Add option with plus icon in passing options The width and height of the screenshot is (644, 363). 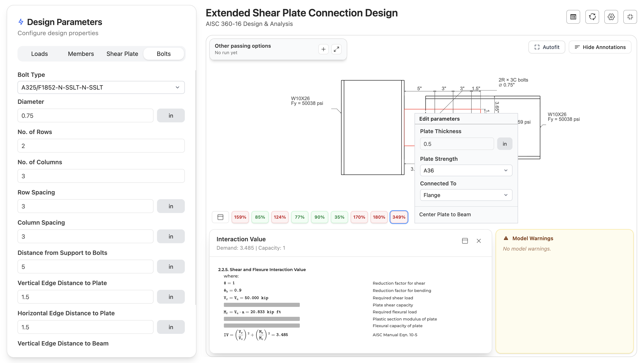pyautogui.click(x=323, y=49)
